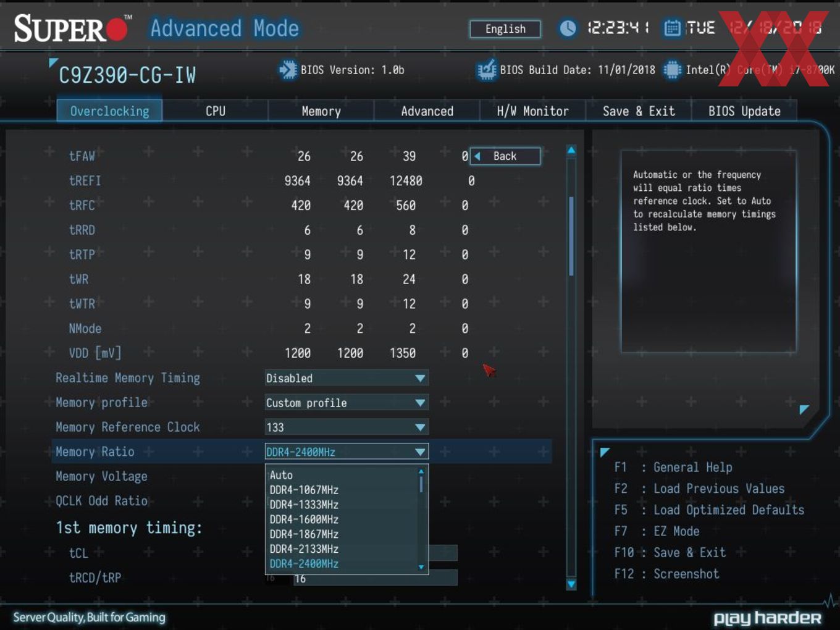Click the 1350 VDD value

pyautogui.click(x=403, y=353)
